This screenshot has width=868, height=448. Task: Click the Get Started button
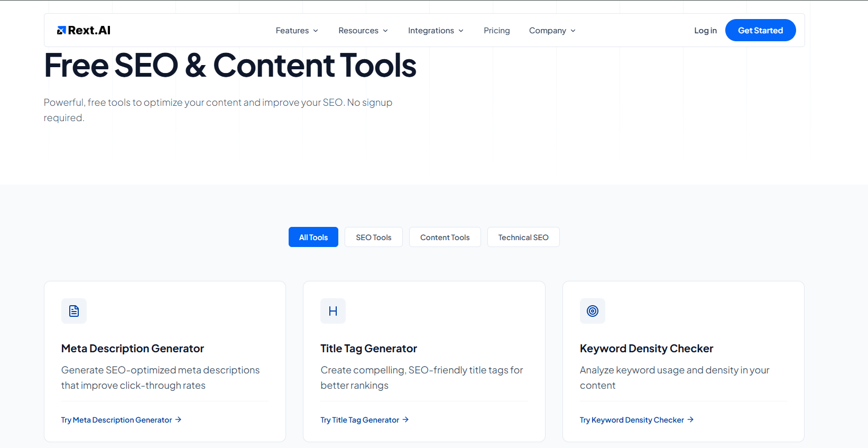click(761, 30)
